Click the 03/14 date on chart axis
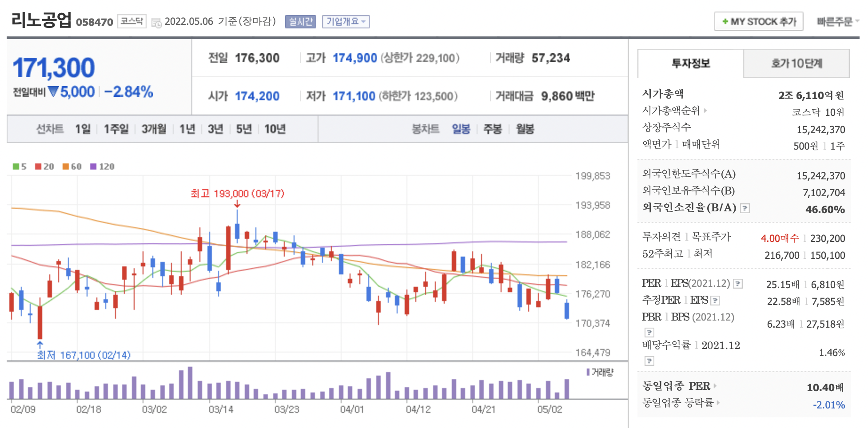 coord(221,409)
